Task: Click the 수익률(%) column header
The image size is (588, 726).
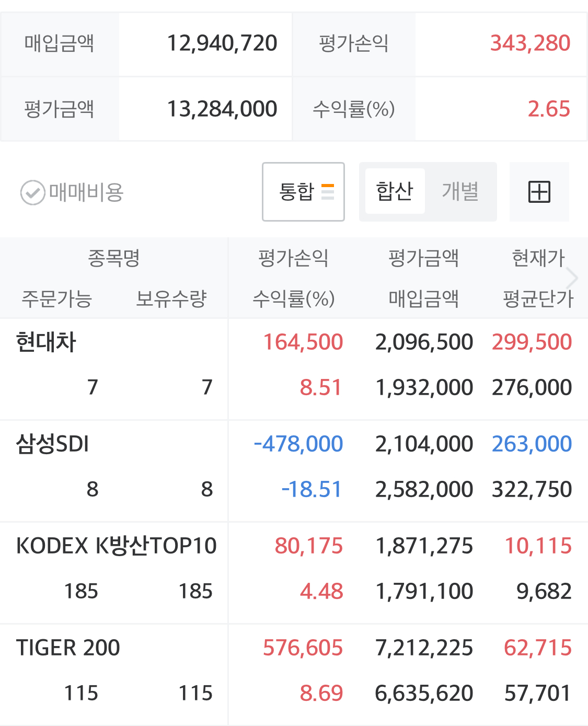Action: tap(293, 299)
